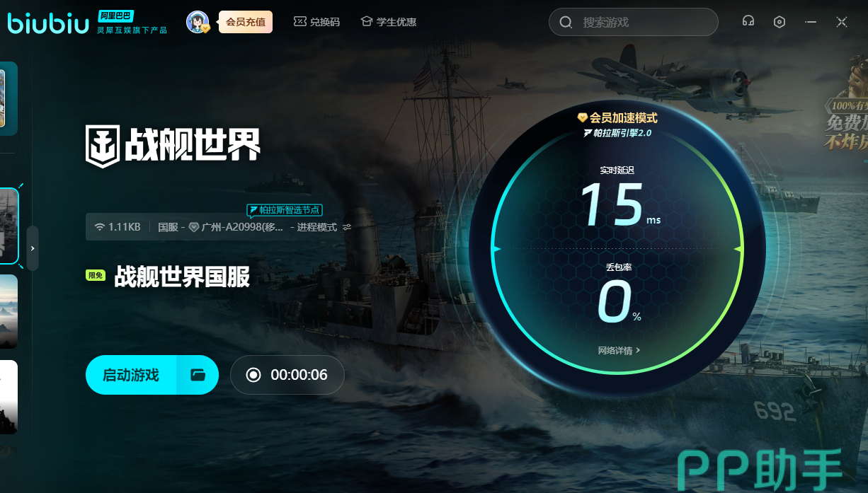Click the game folder icon beside 启动游戏
The image size is (868, 493).
(x=198, y=375)
